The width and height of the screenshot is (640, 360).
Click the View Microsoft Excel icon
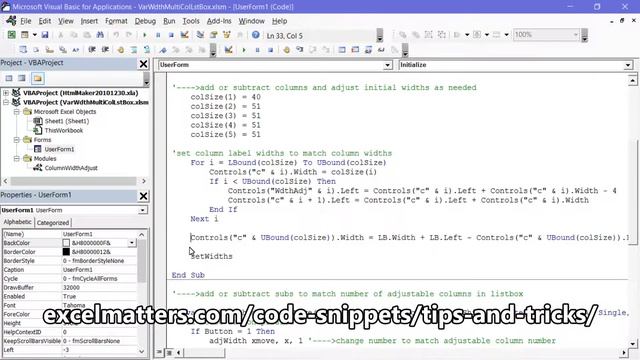click(11, 35)
